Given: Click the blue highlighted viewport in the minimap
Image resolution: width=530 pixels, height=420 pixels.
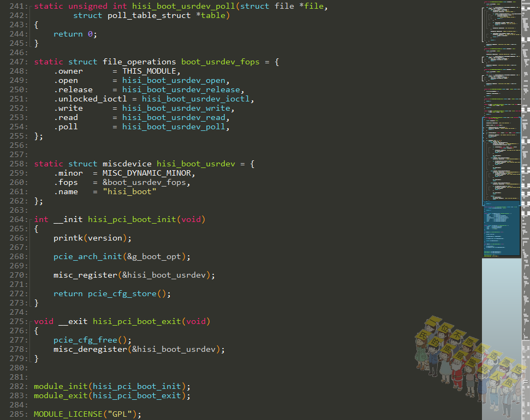Looking at the screenshot, I should [501, 229].
